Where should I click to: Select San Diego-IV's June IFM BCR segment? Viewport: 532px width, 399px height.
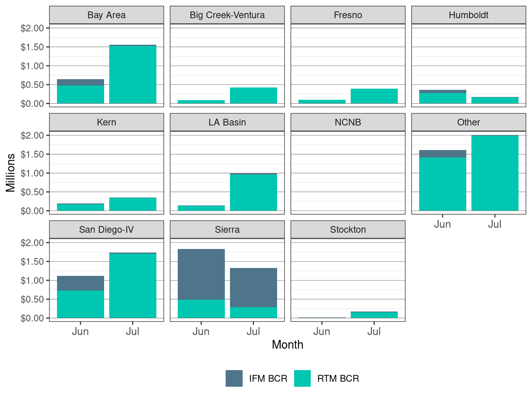coord(80,283)
